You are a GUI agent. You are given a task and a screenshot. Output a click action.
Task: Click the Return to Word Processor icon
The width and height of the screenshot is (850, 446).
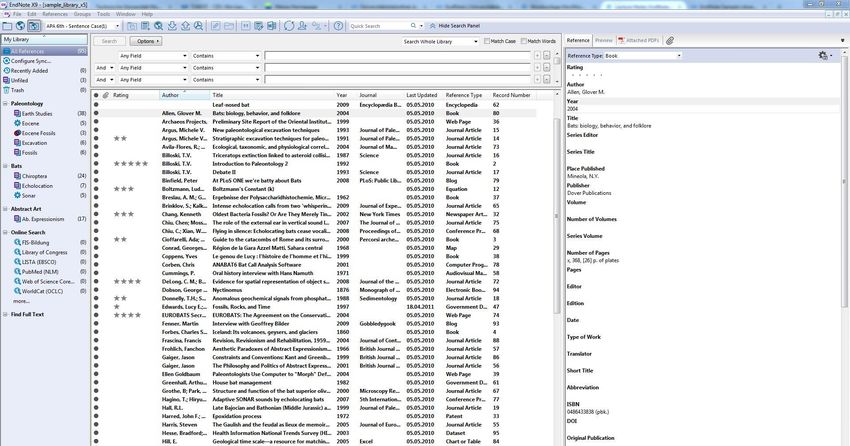(x=272, y=26)
